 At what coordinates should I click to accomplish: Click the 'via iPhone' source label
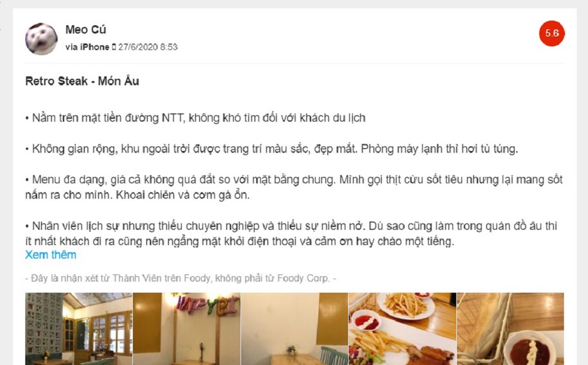point(87,47)
